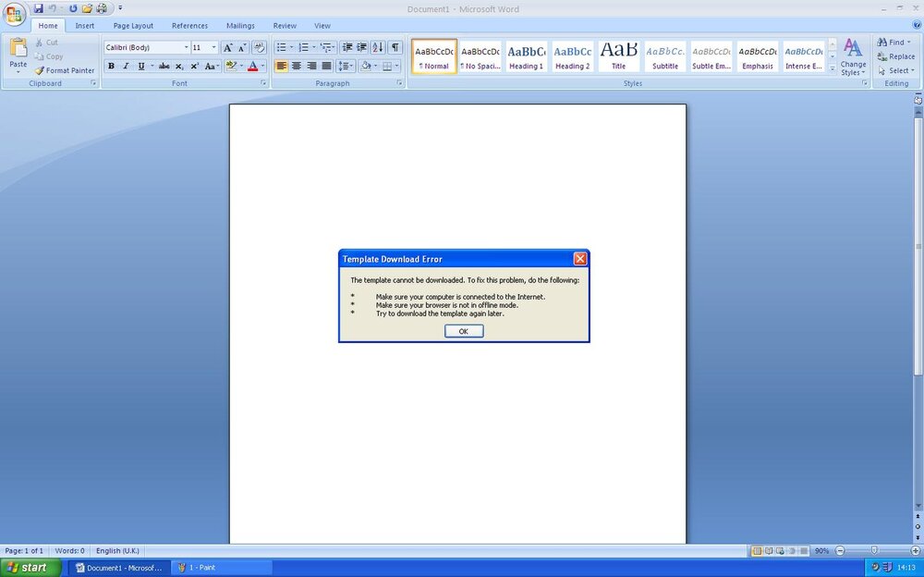The width and height of the screenshot is (924, 577).
Task: Expand Paragraph dialog launcher
Action: coord(399,83)
